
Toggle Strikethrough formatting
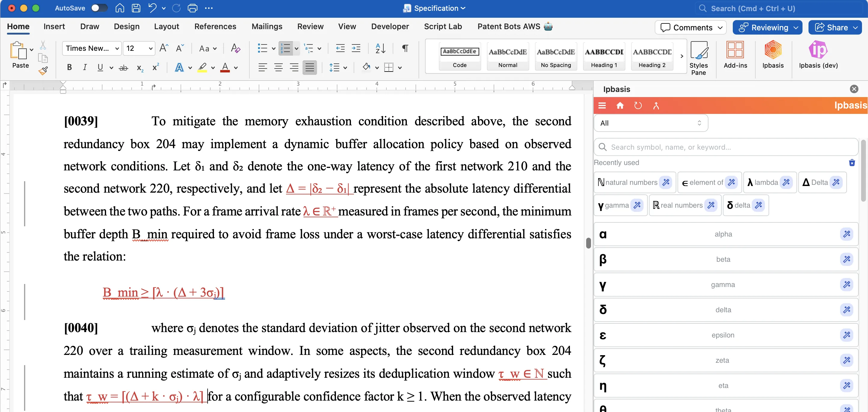[123, 68]
